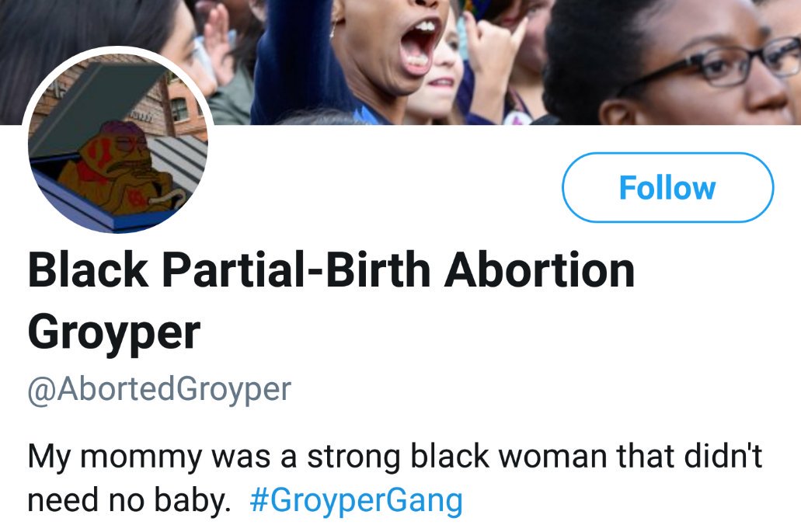Click the shouting person's open mouth in the banner
The height and width of the screenshot is (532, 801).
click(x=420, y=47)
